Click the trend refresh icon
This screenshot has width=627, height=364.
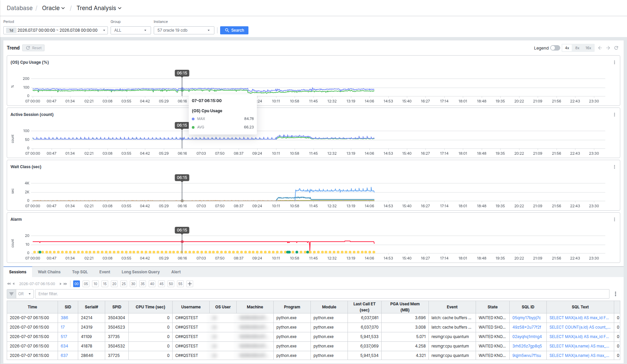click(x=616, y=48)
